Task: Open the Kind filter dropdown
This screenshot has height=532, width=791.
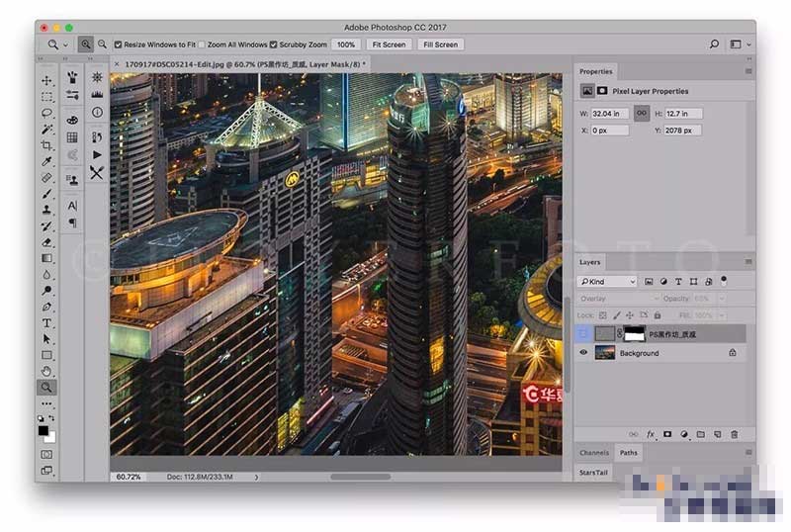Action: tap(607, 282)
